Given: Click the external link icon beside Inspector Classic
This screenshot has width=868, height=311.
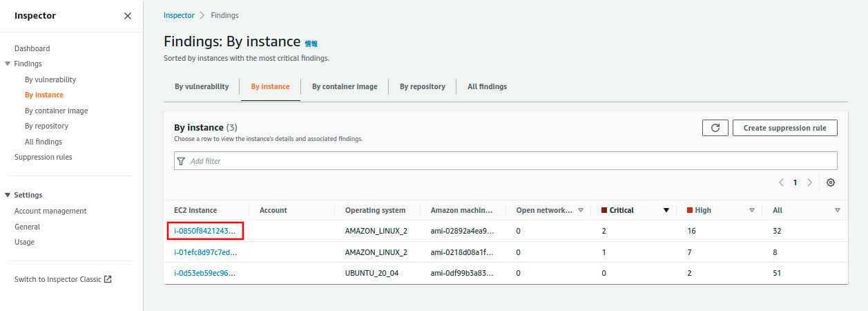Looking at the screenshot, I should [x=108, y=279].
